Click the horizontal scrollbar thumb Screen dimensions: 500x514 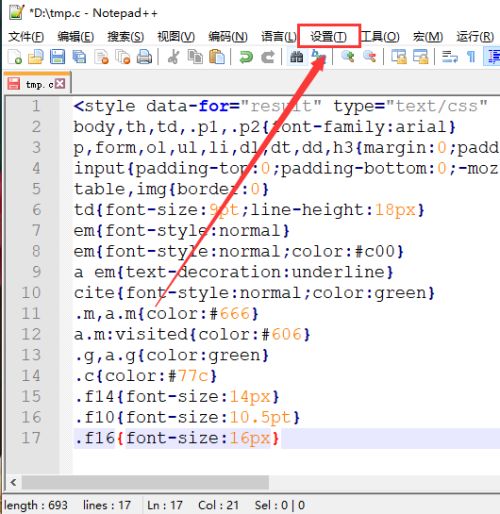(145, 482)
